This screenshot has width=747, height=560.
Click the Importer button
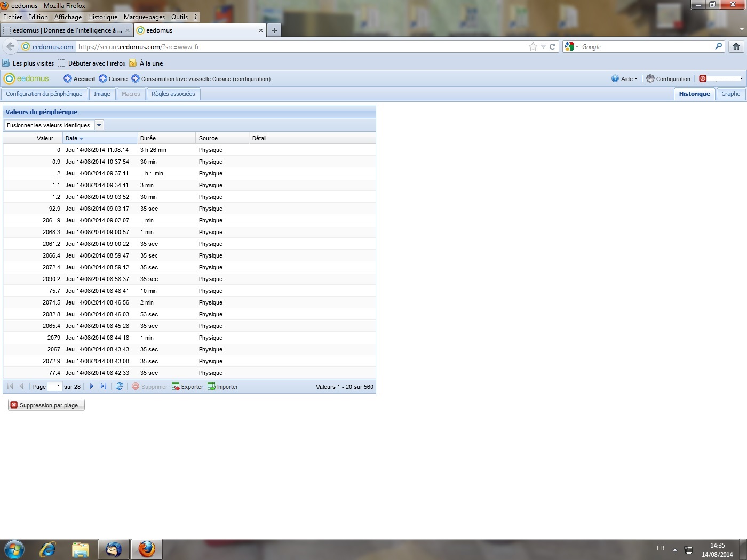pyautogui.click(x=223, y=387)
